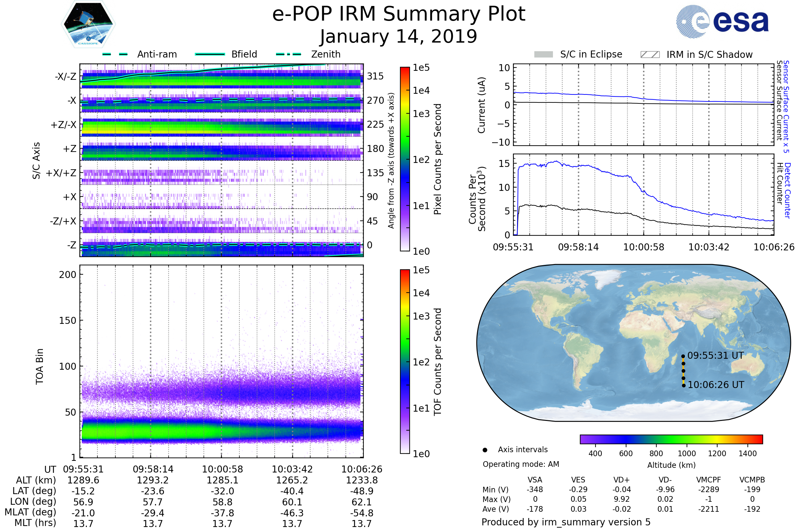Click the -X/-Z spacecraft axis row label
This screenshot has width=798, height=532.
pyautogui.click(x=66, y=77)
